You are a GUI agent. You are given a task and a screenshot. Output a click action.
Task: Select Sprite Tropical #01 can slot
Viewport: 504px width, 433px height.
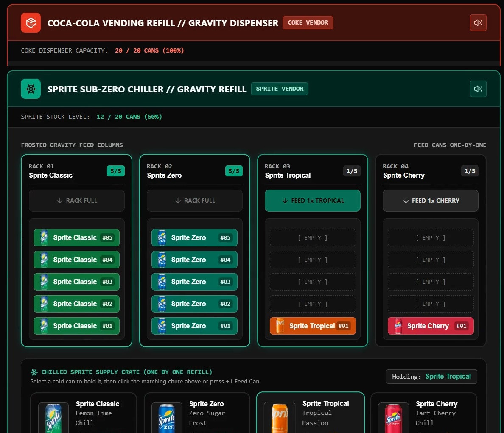(313, 326)
